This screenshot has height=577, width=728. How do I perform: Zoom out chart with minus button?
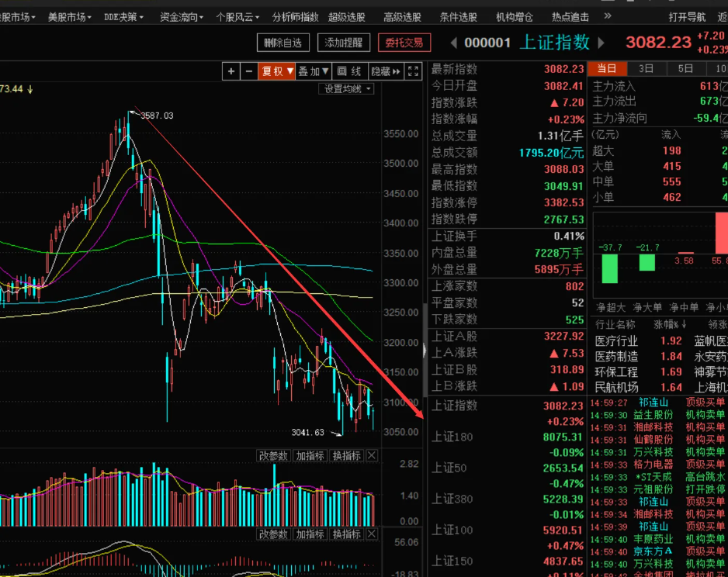click(x=249, y=71)
